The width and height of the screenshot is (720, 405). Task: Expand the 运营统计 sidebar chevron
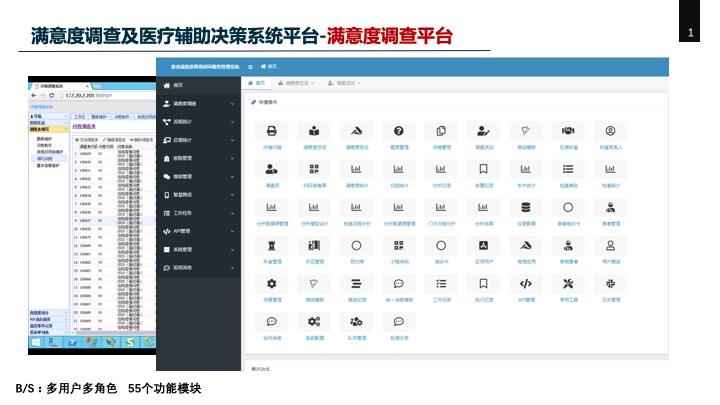(232, 141)
